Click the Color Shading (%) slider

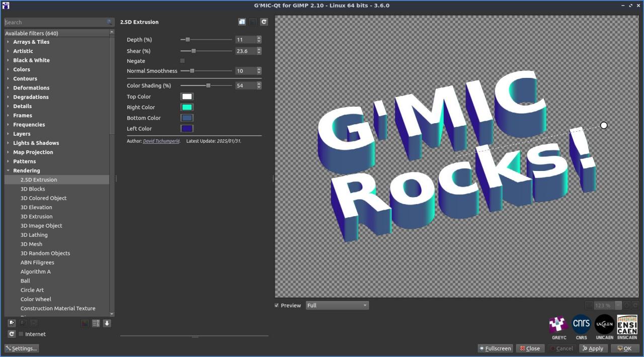click(206, 85)
